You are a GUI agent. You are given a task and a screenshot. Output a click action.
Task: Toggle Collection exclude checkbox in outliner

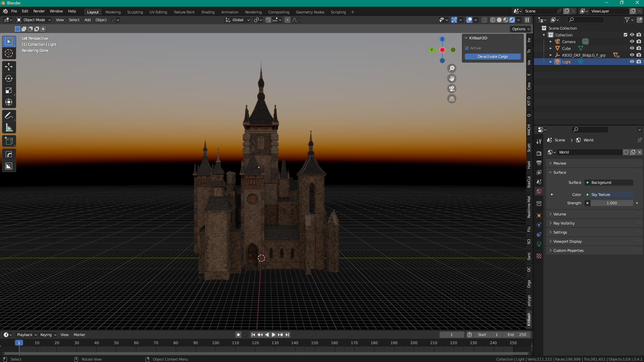(x=625, y=35)
